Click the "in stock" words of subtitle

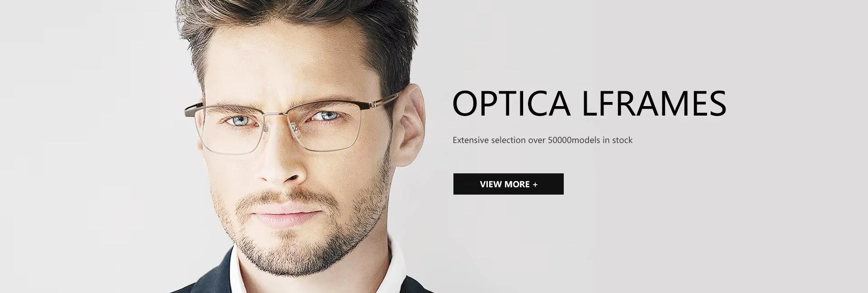coord(618,140)
